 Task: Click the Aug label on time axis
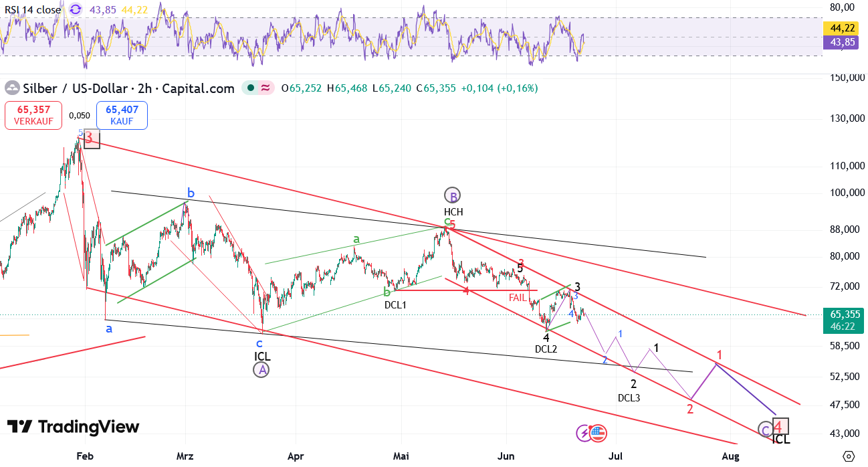point(731,456)
